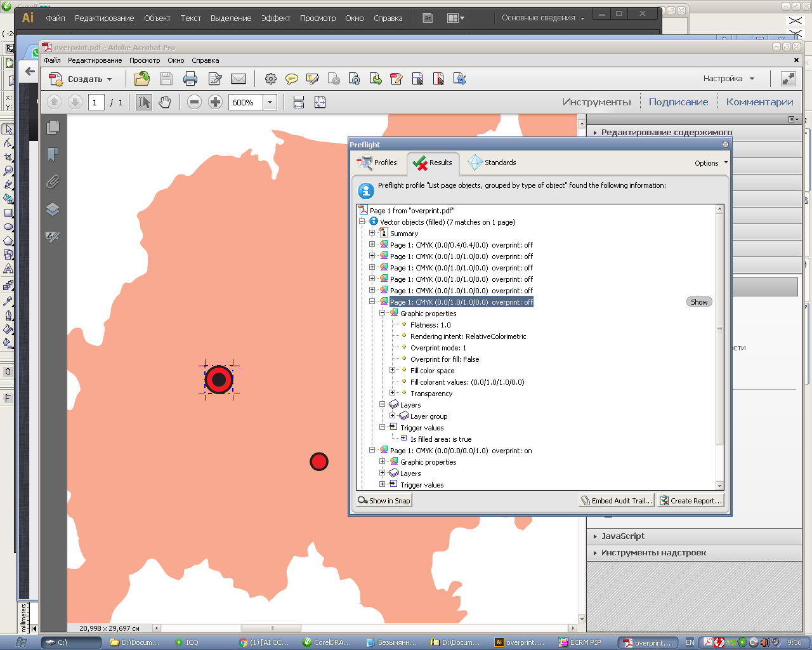Click the ECRM RIP taskbar button

tap(580, 642)
